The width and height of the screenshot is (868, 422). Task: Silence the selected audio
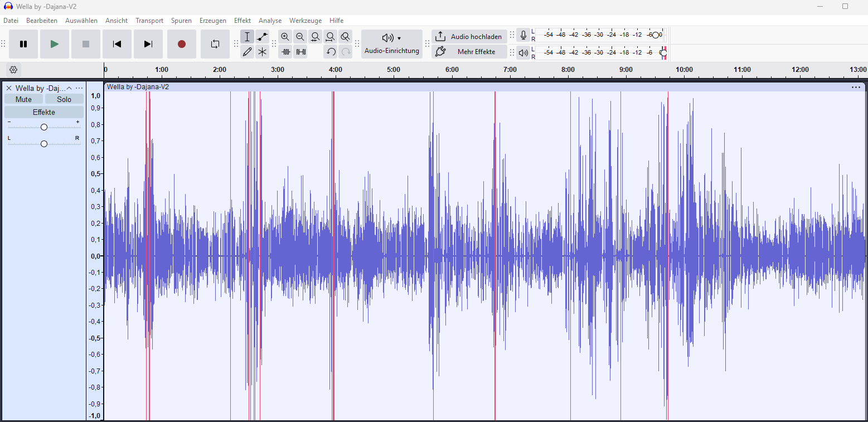click(301, 52)
